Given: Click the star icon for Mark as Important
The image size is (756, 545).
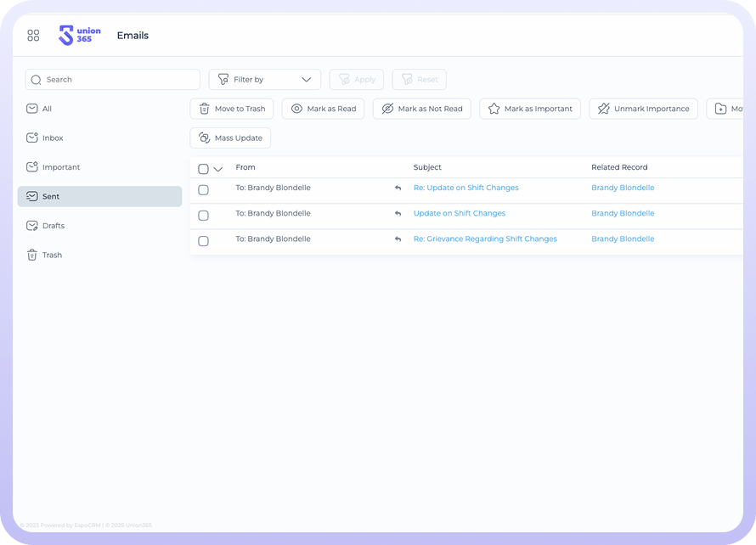Looking at the screenshot, I should (494, 109).
